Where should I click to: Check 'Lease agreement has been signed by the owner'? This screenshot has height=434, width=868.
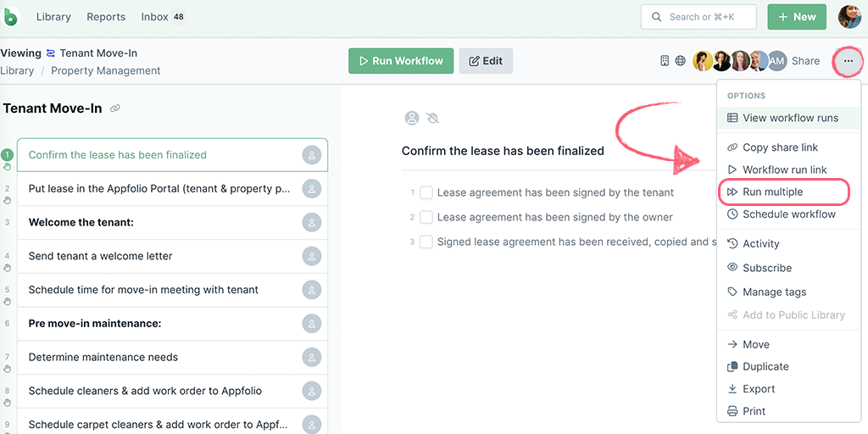[x=426, y=217]
